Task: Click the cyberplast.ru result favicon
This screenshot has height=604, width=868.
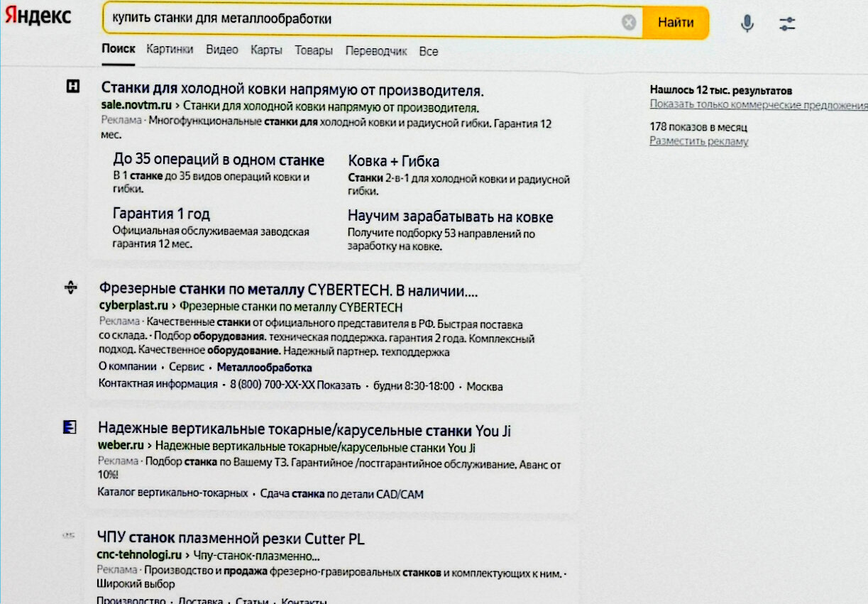Action: pos(70,287)
